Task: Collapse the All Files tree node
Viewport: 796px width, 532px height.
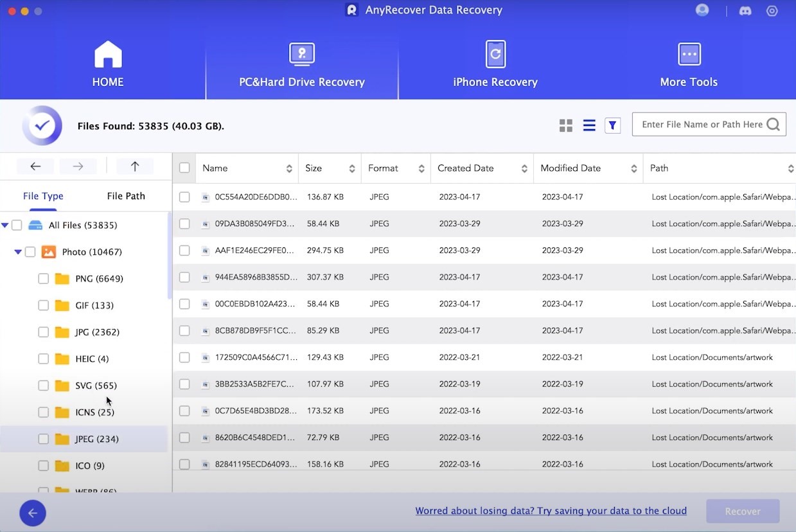Action: 5,225
